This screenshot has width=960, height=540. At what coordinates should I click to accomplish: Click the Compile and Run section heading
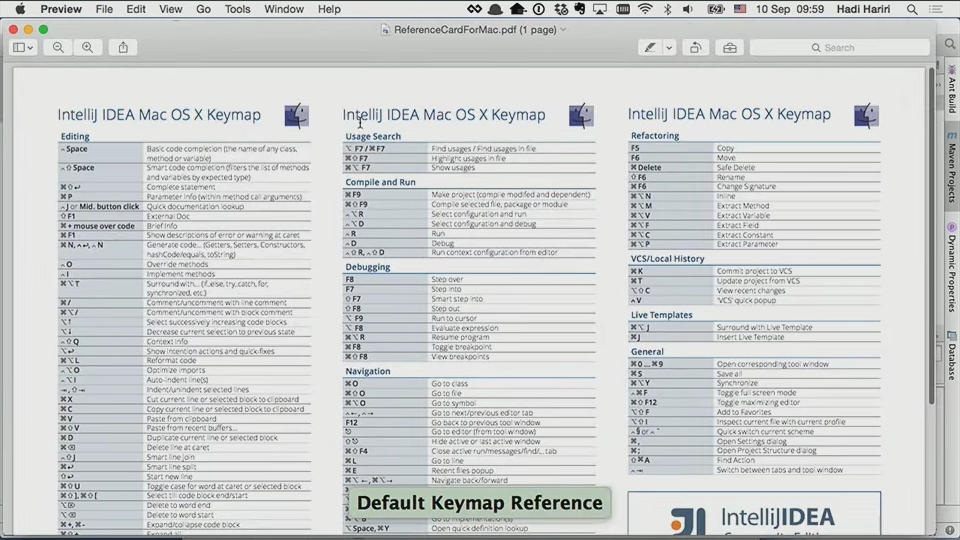380,182
